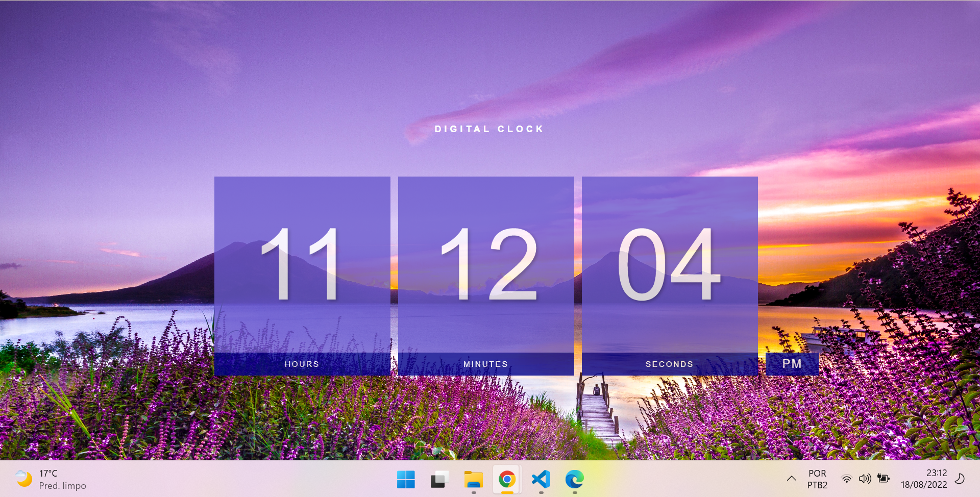Show hidden system tray icons
Image resolution: width=980 pixels, height=497 pixels.
point(791,479)
